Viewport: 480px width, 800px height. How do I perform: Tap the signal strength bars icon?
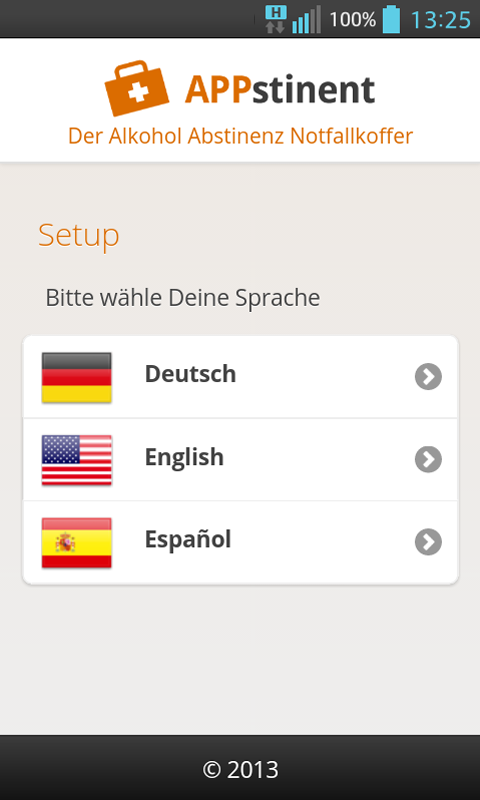tap(306, 19)
